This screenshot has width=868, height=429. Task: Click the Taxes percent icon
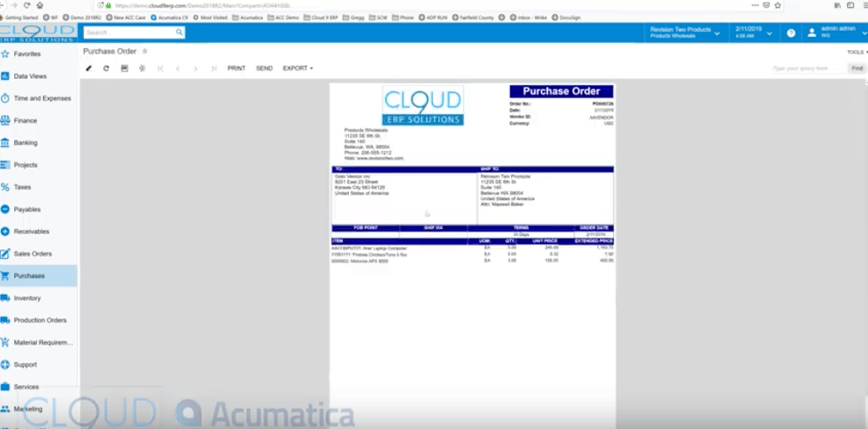pyautogui.click(x=5, y=187)
